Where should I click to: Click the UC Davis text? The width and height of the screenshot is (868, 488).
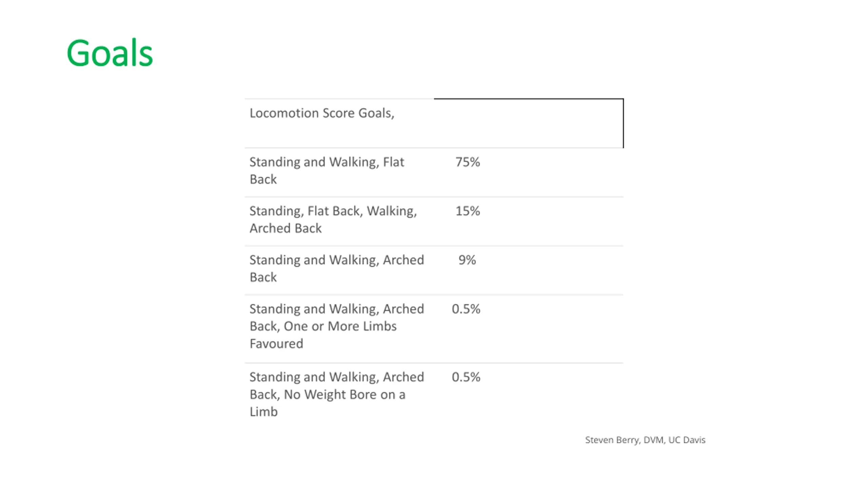point(687,440)
